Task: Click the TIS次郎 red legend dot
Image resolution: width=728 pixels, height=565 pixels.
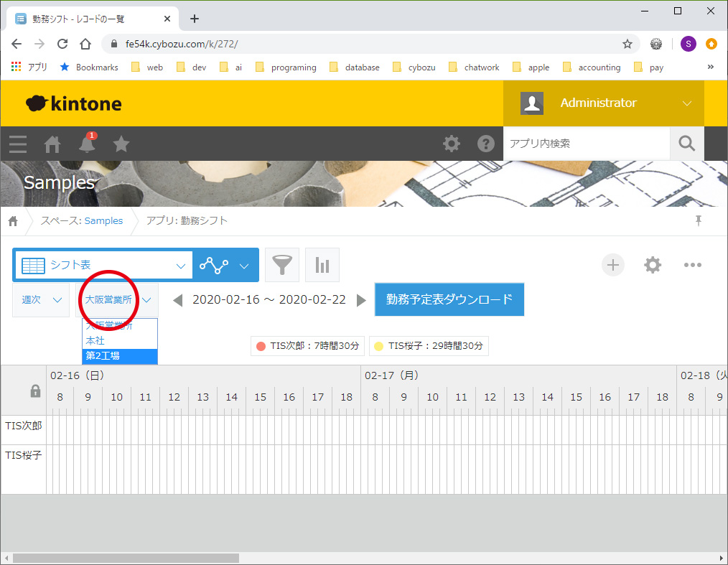Action: [x=261, y=346]
